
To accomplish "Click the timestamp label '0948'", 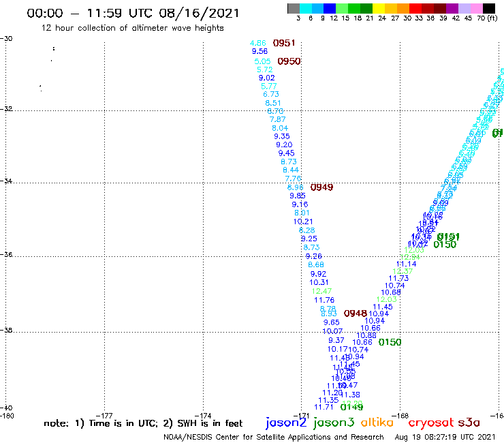I will click(355, 313).
